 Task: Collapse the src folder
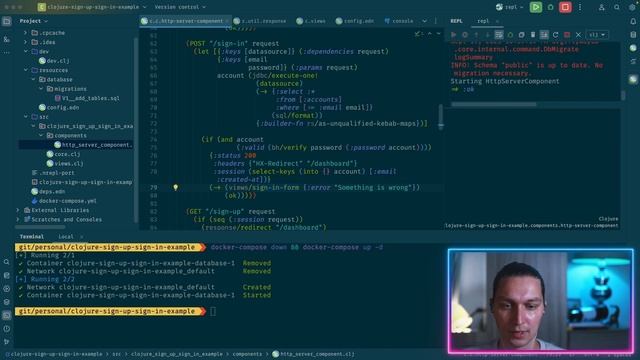pos(25,117)
